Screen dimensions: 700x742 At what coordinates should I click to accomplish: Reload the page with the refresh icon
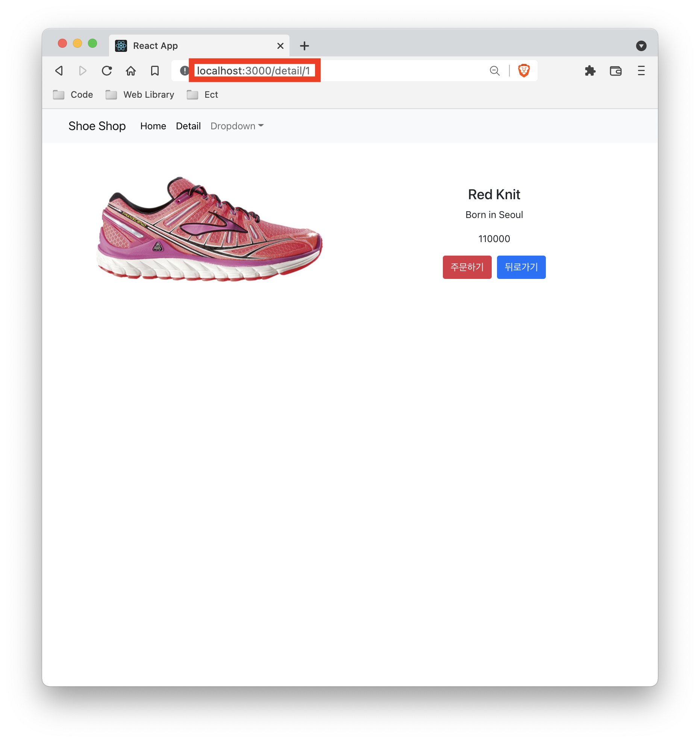(x=107, y=71)
